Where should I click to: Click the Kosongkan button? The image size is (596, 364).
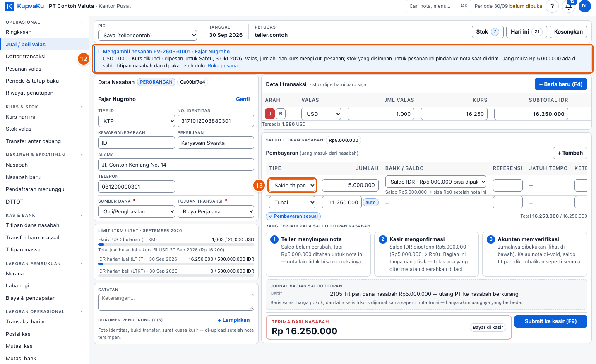(x=568, y=32)
